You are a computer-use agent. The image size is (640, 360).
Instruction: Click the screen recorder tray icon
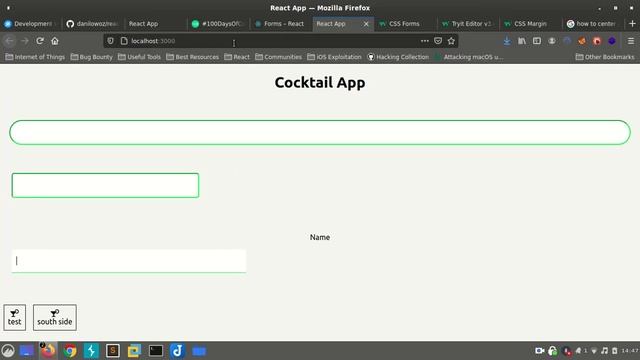coord(540,351)
